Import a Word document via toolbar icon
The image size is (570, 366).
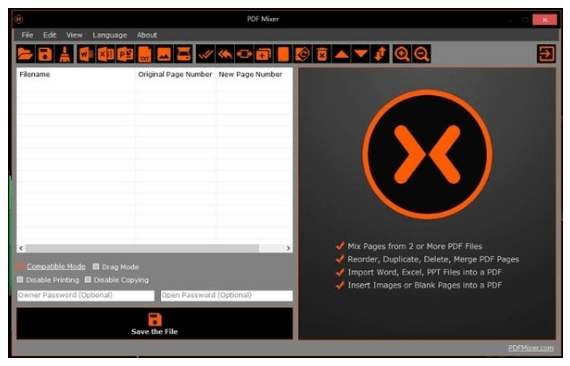[86, 54]
